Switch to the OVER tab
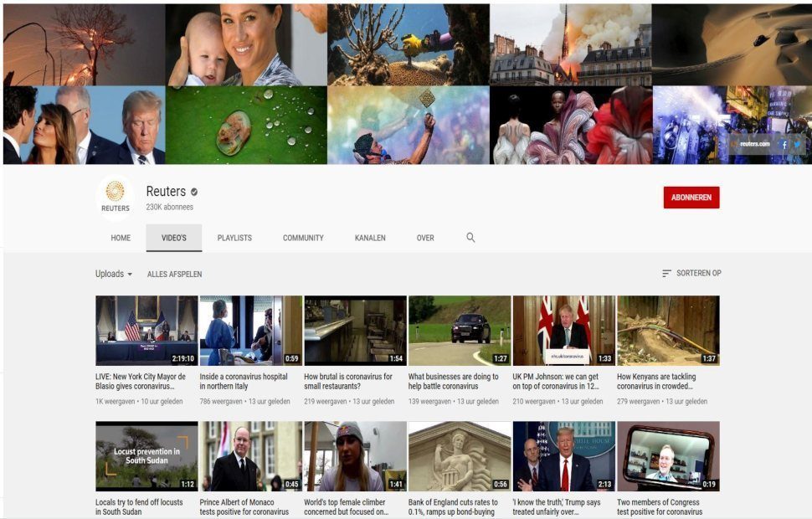 [x=425, y=238]
